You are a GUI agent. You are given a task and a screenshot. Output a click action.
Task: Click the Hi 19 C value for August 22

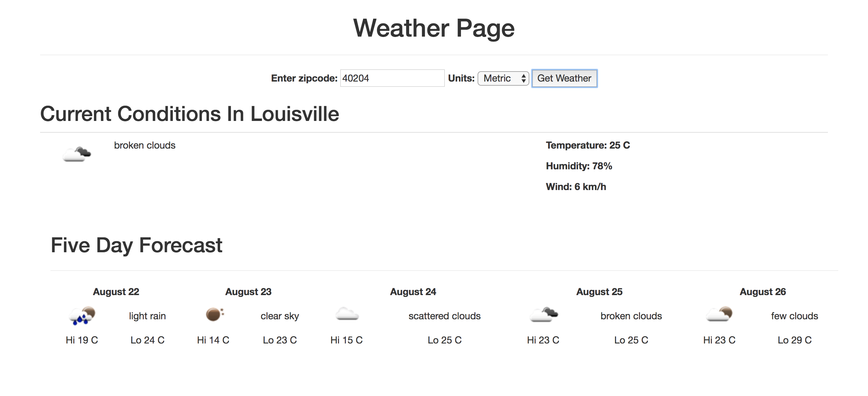(82, 340)
